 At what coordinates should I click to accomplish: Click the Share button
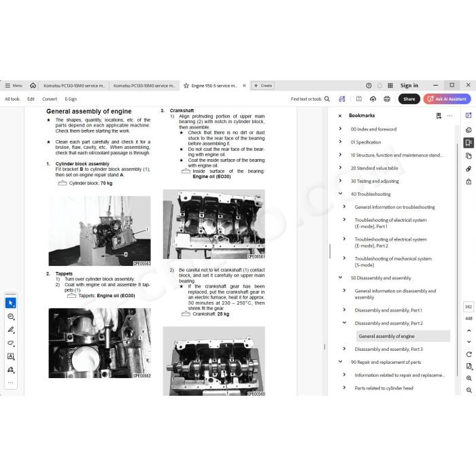click(409, 99)
